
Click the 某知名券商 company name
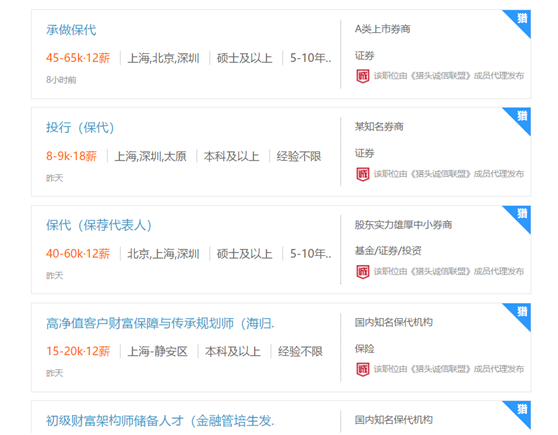[x=379, y=126]
